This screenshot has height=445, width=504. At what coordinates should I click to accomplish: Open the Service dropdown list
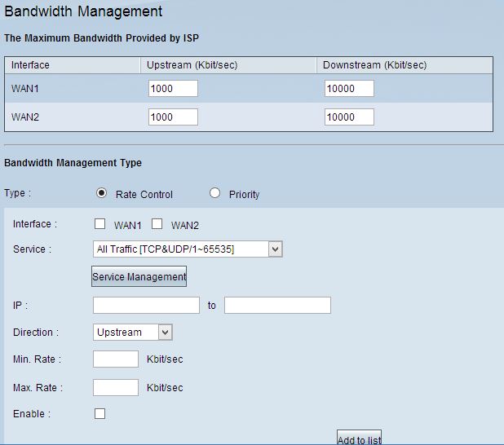(x=188, y=249)
